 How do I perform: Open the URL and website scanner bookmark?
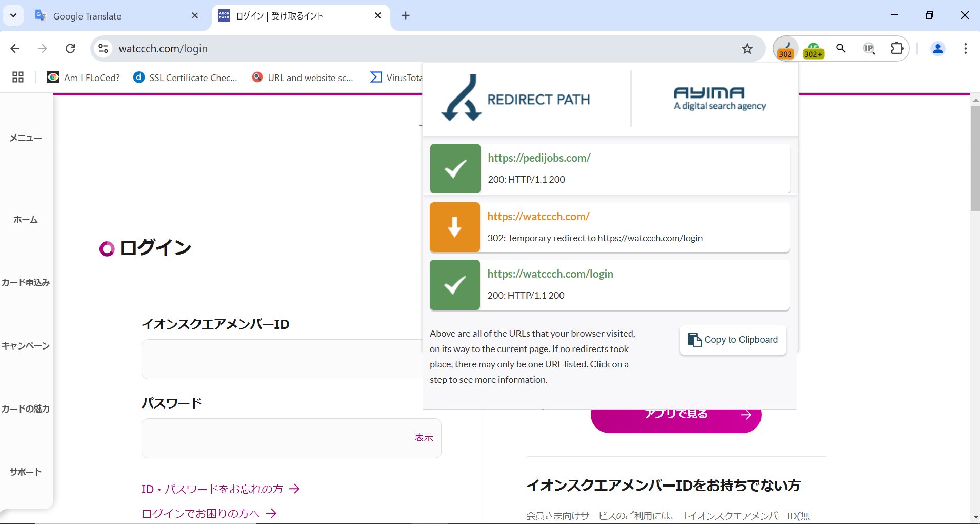(x=303, y=77)
